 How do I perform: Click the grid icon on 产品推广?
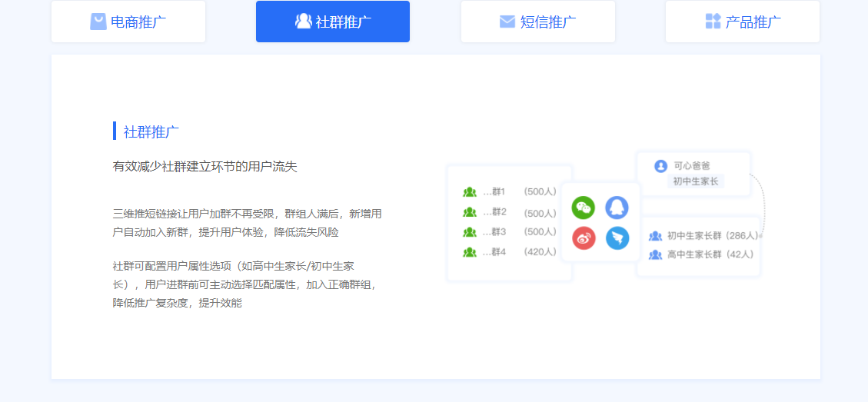(713, 22)
